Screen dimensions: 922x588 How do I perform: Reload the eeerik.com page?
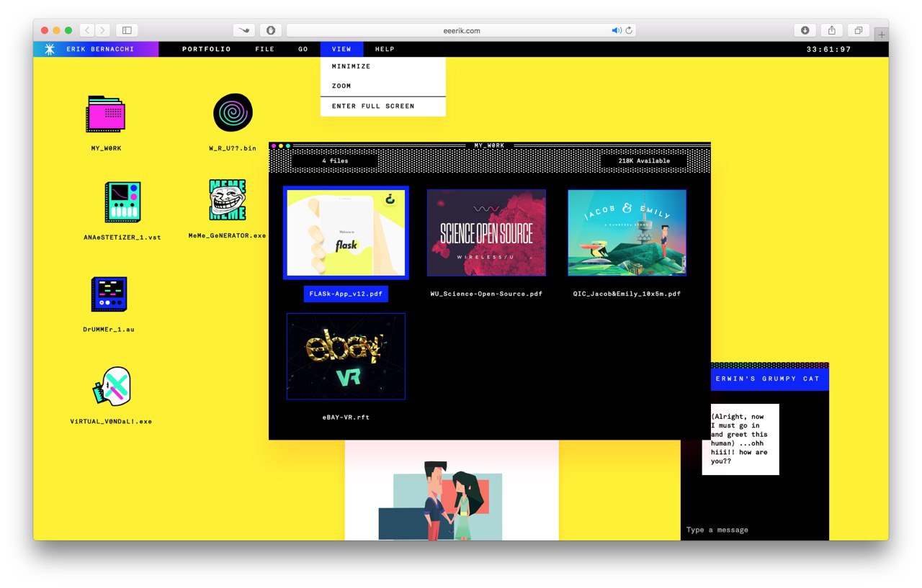[629, 30]
